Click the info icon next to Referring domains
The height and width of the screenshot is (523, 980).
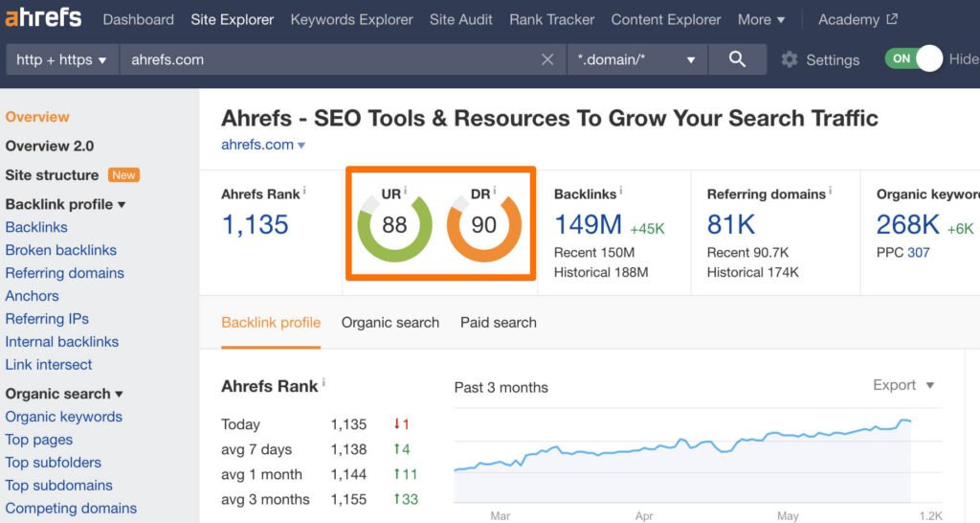pyautogui.click(x=830, y=193)
